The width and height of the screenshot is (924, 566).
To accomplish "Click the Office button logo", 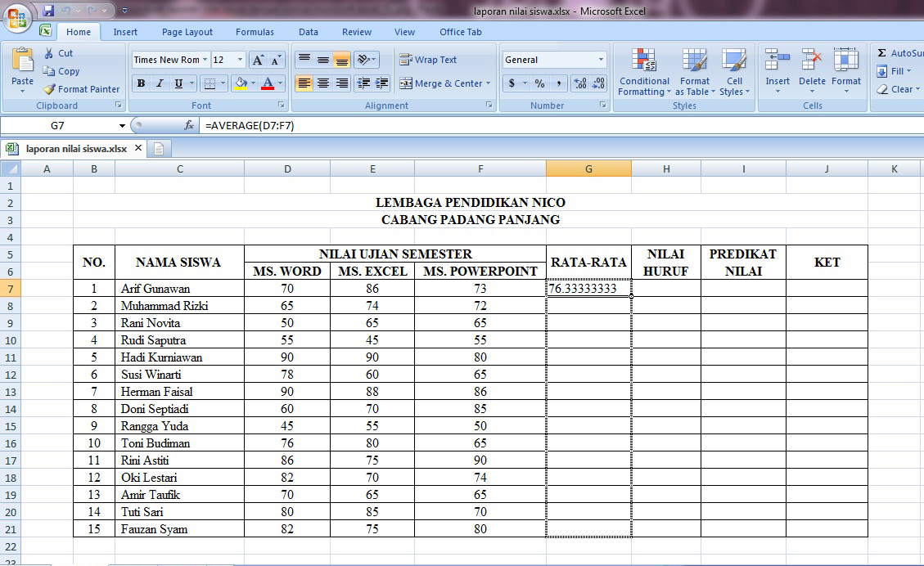I will pos(17,17).
